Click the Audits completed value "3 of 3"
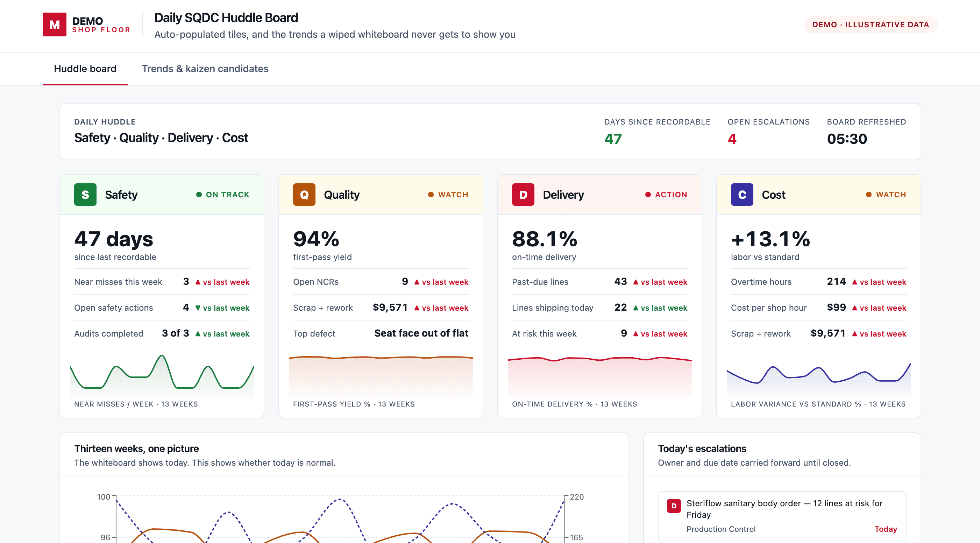 tap(175, 333)
